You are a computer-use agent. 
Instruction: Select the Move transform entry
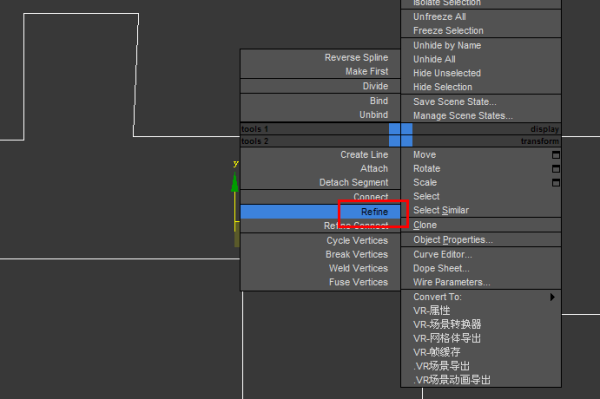[x=424, y=155]
